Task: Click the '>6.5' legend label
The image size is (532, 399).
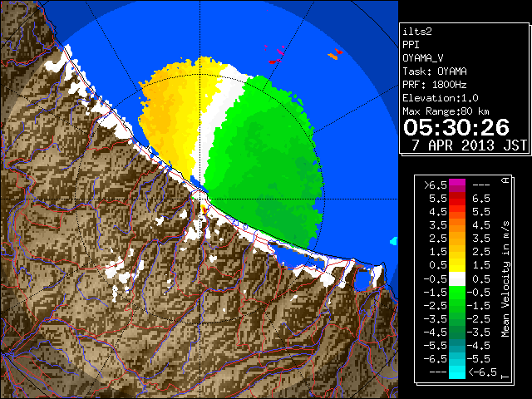Action: (x=436, y=185)
